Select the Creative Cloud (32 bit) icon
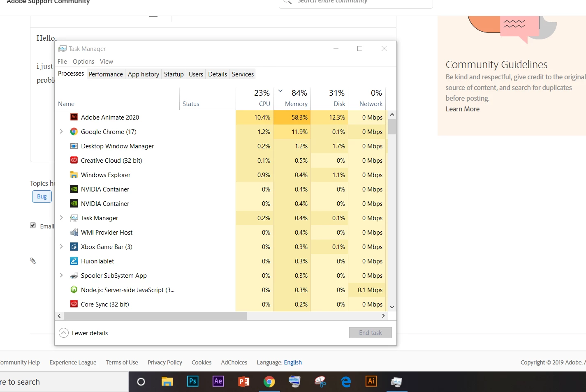Viewport: 586px width, 392px height. 74,160
